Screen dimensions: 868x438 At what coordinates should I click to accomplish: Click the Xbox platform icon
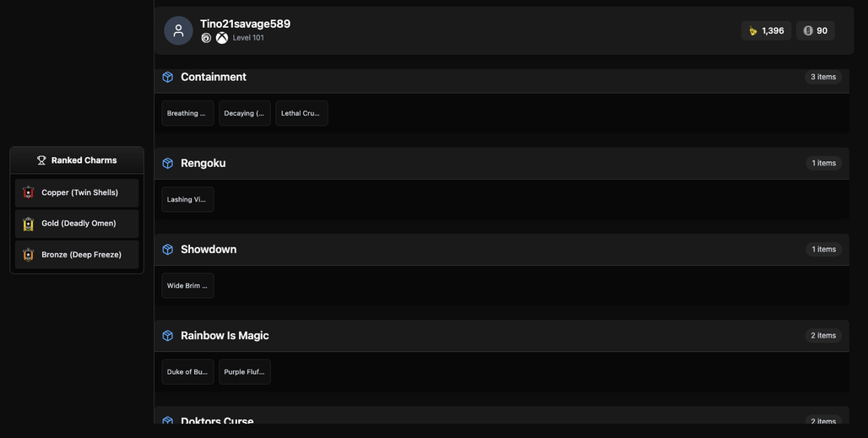[221, 38]
